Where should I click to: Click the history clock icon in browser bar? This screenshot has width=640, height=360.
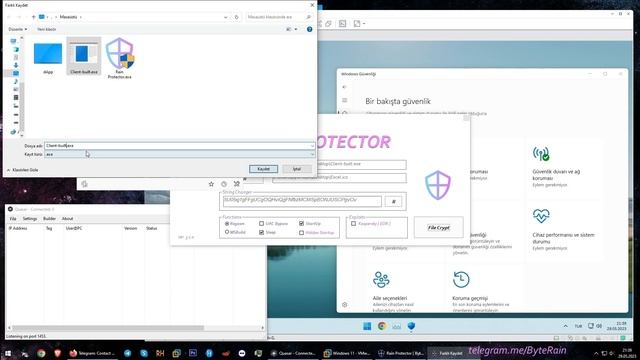point(224,184)
